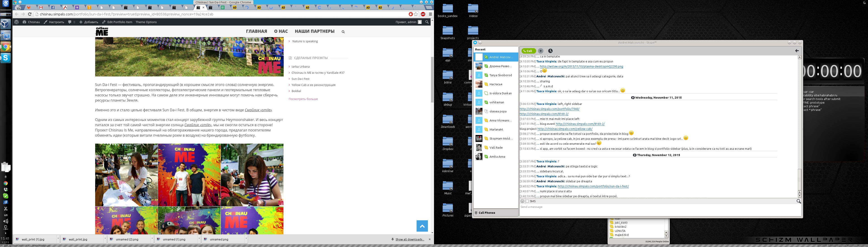Click Настроить in the admin bar
The height and width of the screenshot is (247, 868).
click(54, 22)
